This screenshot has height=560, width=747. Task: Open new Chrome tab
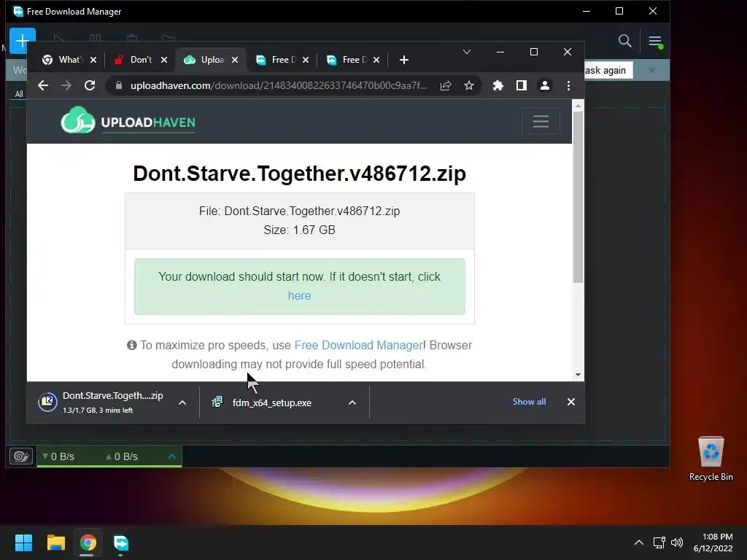click(x=403, y=60)
